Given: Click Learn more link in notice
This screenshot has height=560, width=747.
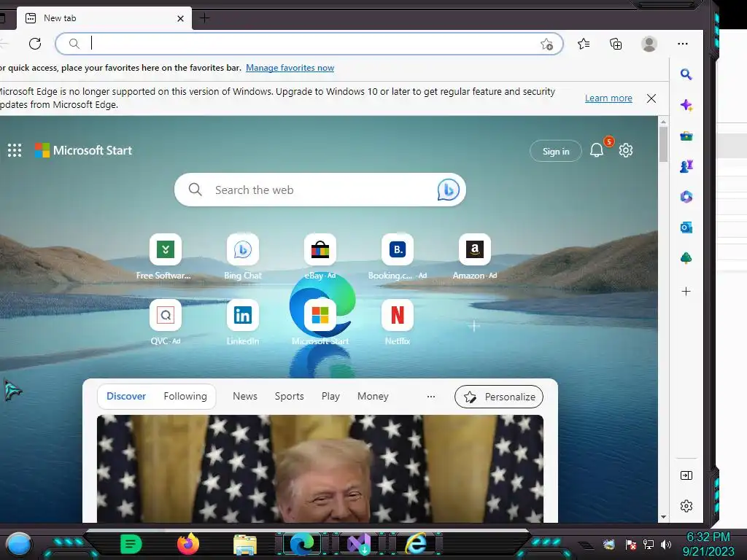Looking at the screenshot, I should click(x=608, y=98).
